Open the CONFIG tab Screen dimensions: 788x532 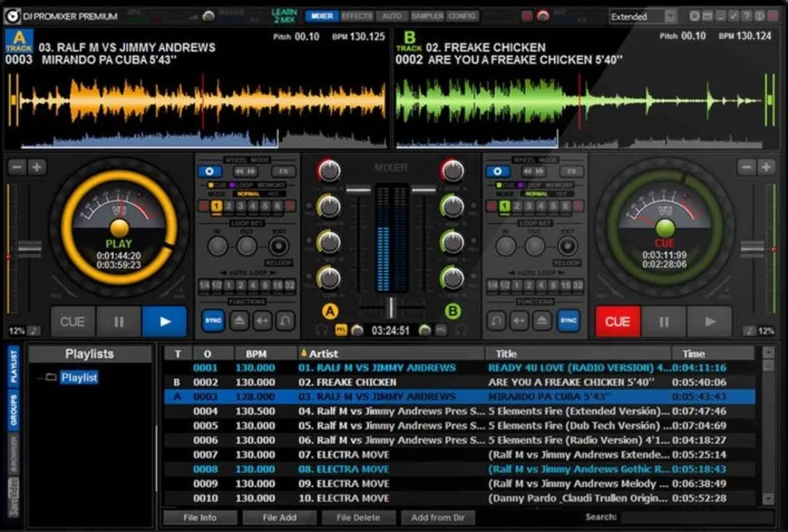(462, 16)
